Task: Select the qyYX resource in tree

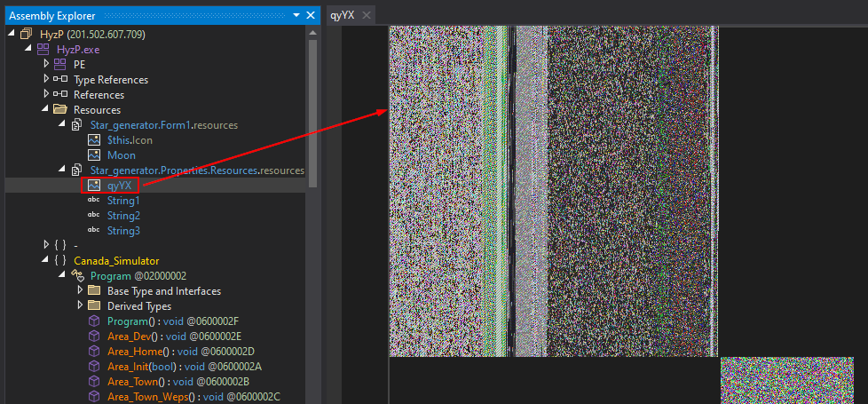Action: point(119,186)
